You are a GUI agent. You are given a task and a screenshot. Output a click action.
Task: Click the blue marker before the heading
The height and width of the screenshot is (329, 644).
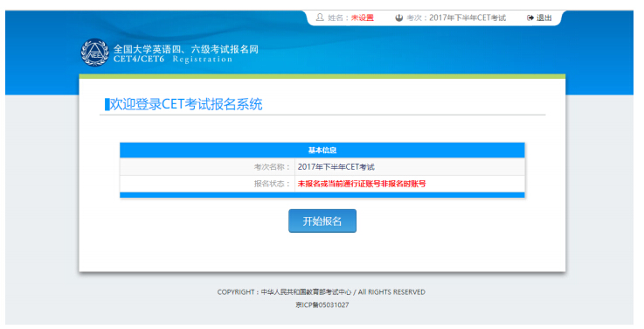[107, 104]
